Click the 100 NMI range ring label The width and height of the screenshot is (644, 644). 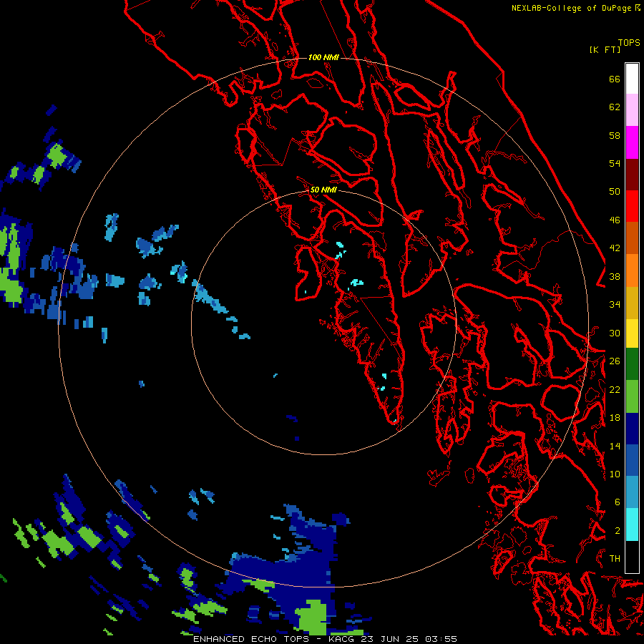323,57
